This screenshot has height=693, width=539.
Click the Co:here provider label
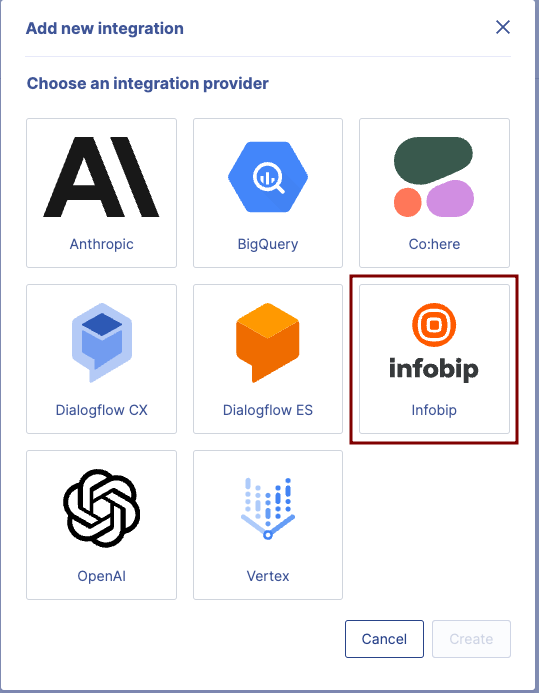[434, 244]
